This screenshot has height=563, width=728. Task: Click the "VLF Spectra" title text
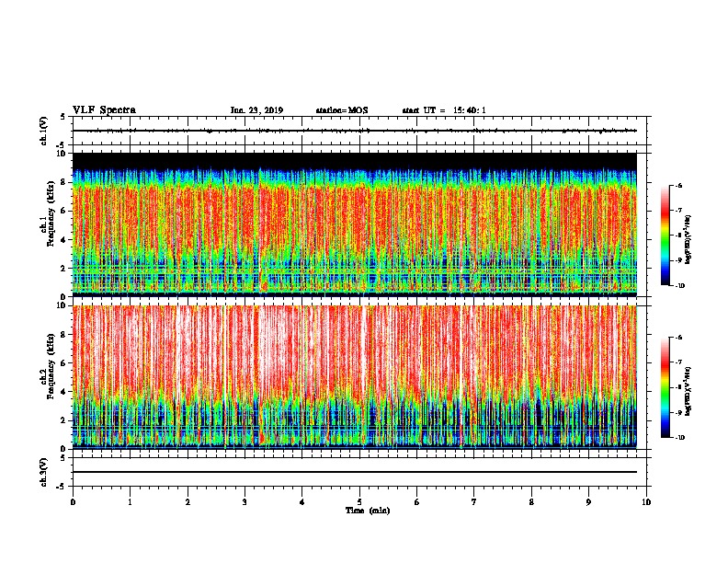pos(104,110)
